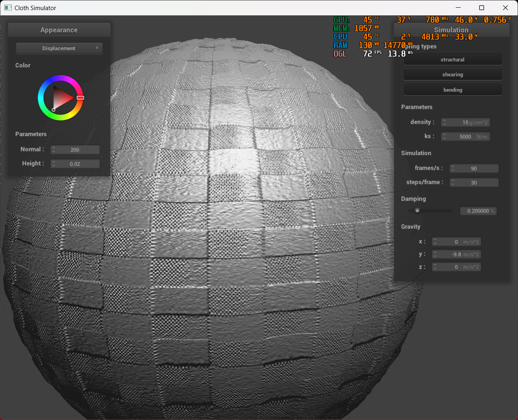Click the 'Color' label in Appearance

coord(23,65)
